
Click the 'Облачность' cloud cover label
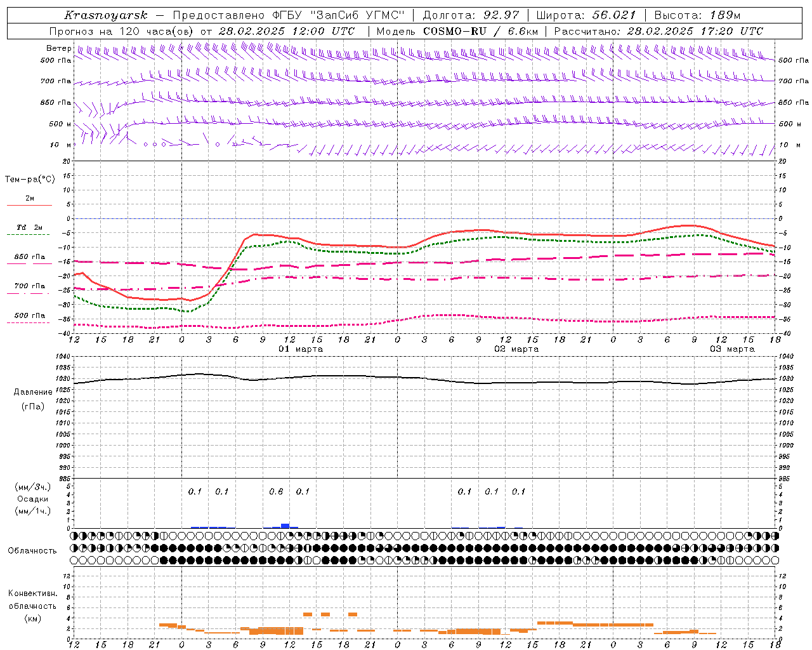32,551
